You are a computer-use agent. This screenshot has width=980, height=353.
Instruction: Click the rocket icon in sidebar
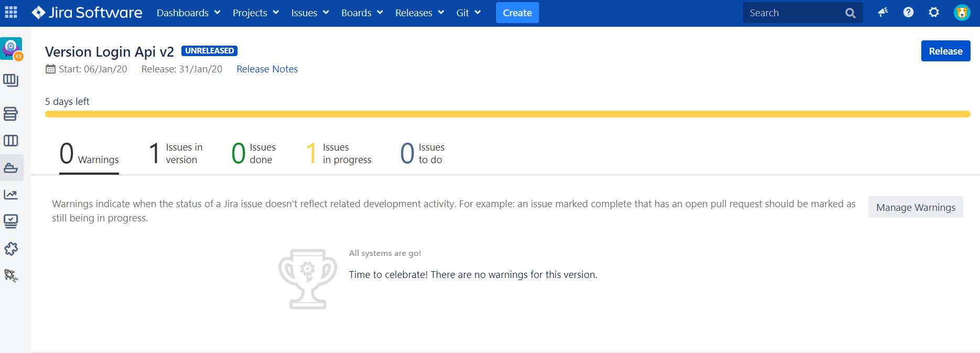[x=11, y=275]
